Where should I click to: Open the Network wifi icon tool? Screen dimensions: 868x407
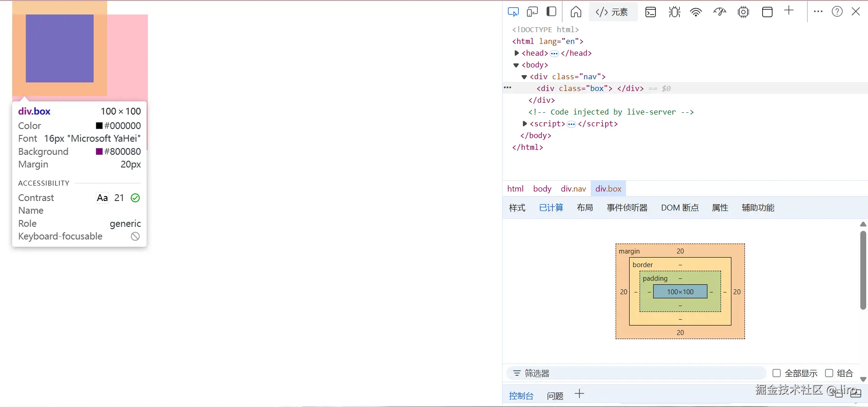click(x=696, y=12)
